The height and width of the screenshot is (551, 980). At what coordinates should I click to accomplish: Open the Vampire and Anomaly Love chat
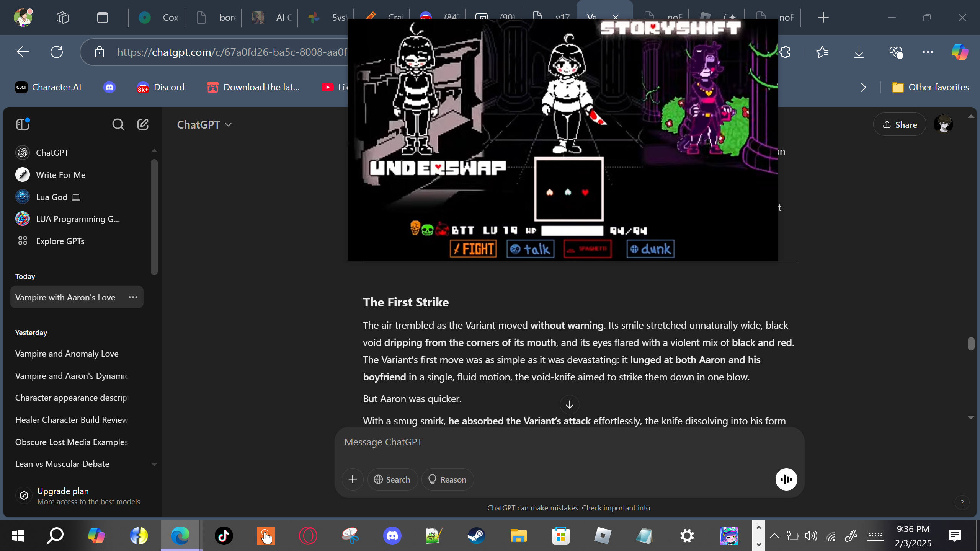tap(77, 354)
